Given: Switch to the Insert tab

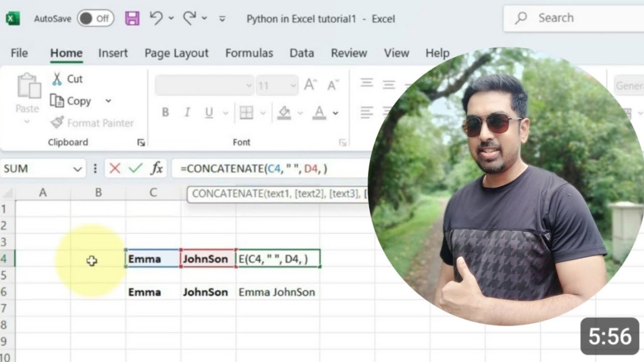Looking at the screenshot, I should point(113,53).
